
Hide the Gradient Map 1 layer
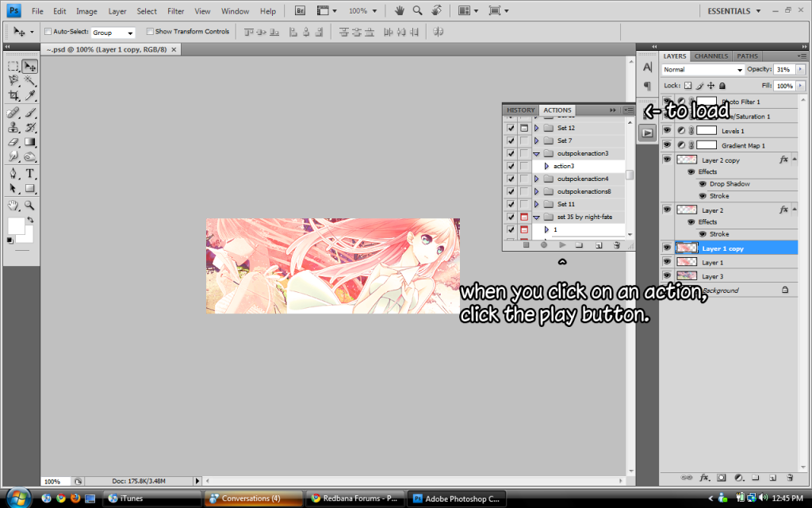point(667,145)
